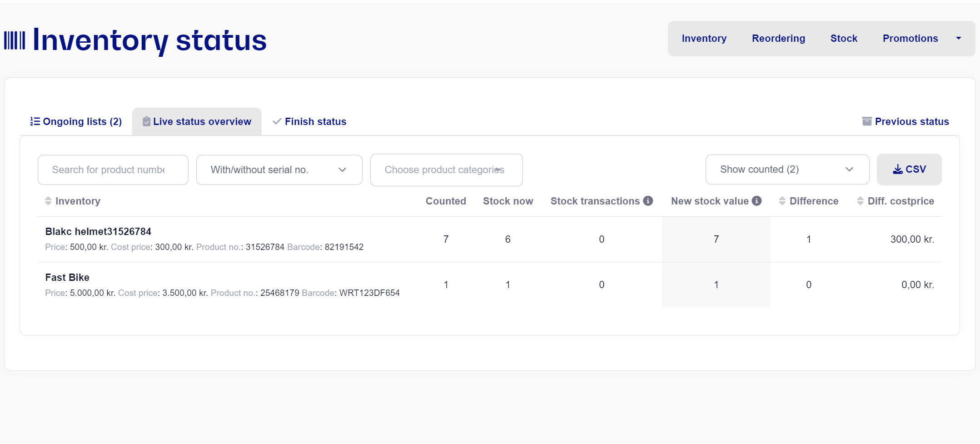
Task: Sort by Difference column arrows
Action: pyautogui.click(x=782, y=201)
